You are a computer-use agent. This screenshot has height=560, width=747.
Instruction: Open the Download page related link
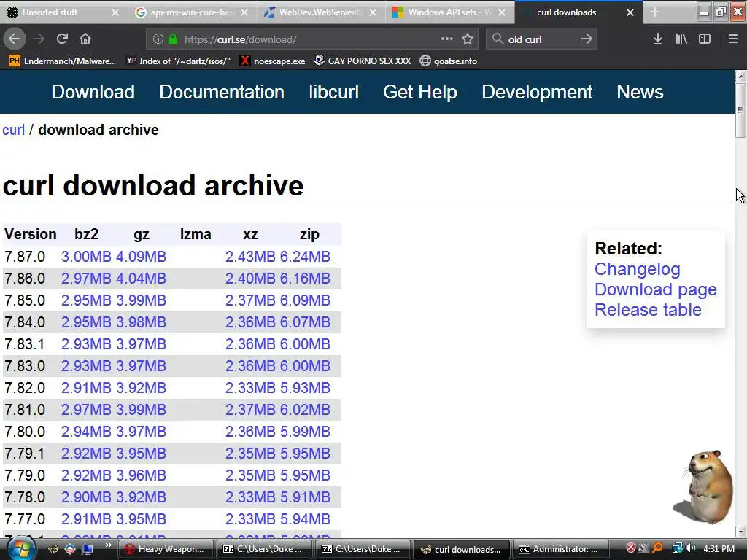pyautogui.click(x=656, y=289)
